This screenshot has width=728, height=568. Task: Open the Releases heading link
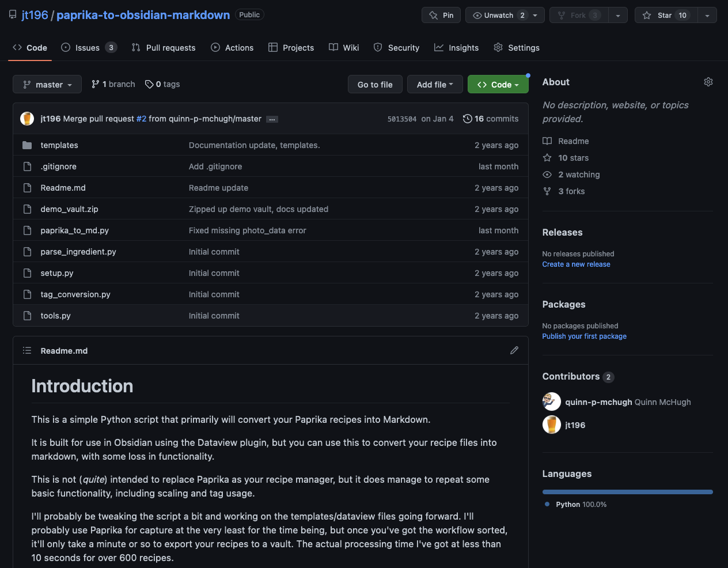tap(562, 233)
